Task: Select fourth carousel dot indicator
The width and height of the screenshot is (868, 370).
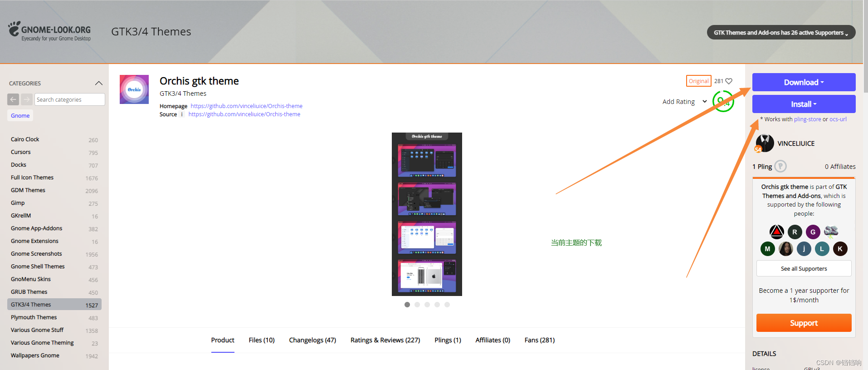Action: tap(437, 305)
